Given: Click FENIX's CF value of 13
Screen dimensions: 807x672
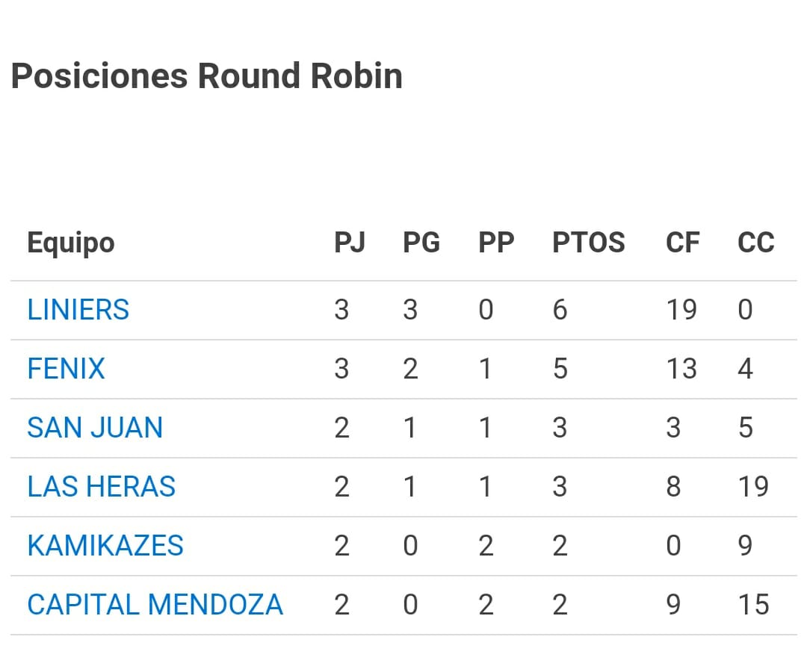Looking at the screenshot, I should (681, 369).
